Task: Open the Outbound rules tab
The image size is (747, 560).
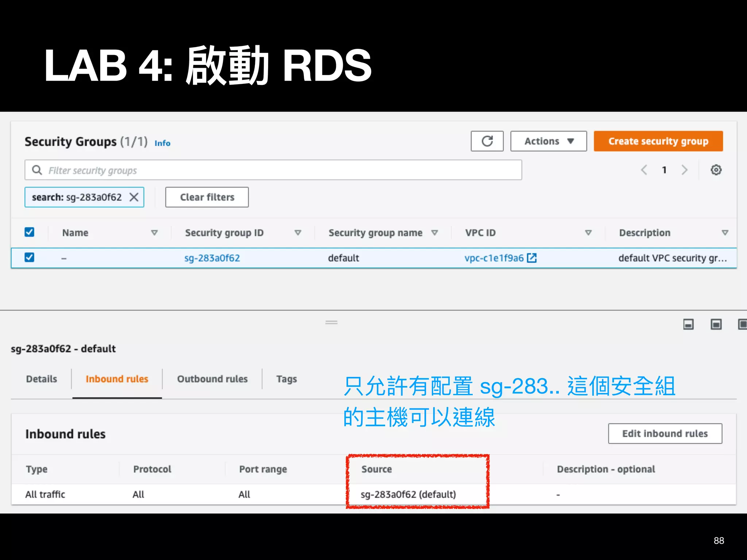Action: point(212,379)
